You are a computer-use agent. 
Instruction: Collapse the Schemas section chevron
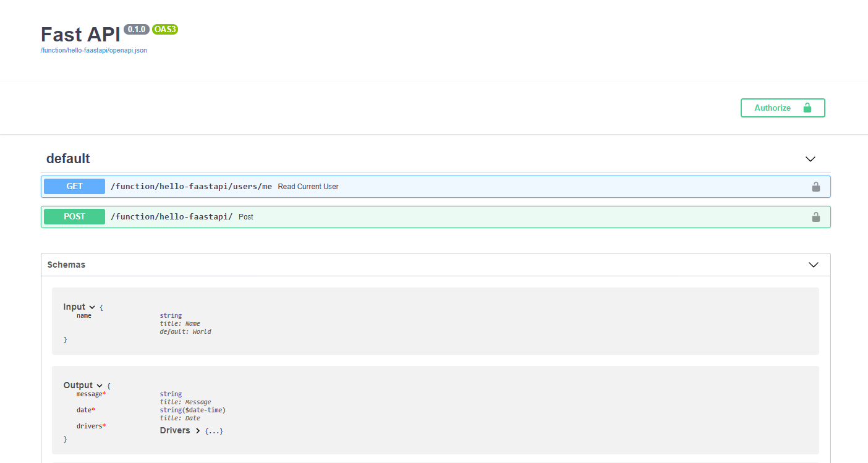[x=813, y=265]
